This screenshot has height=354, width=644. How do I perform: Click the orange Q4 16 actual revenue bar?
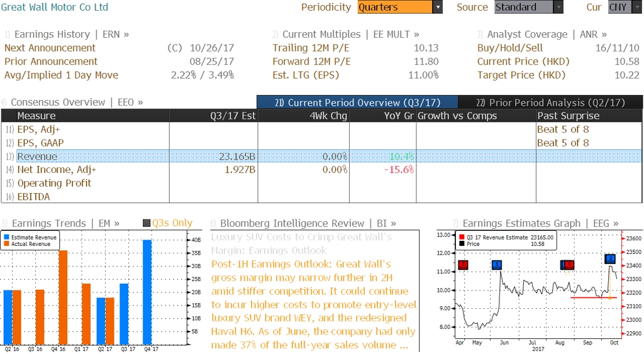64,297
